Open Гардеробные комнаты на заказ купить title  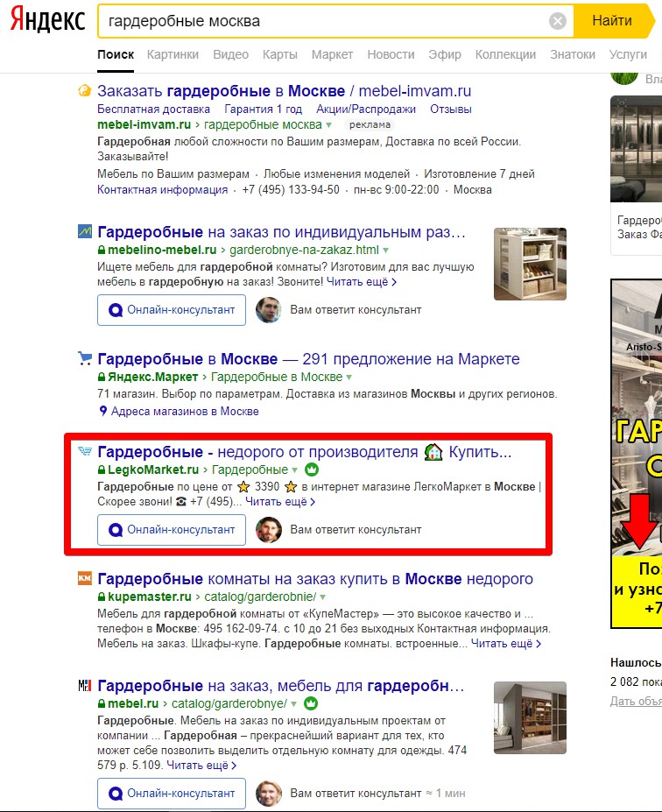[x=315, y=579]
